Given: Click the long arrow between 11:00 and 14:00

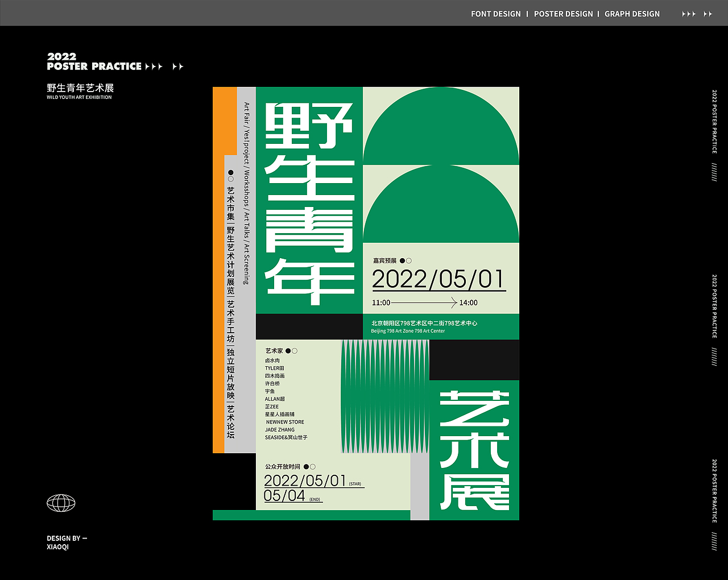Looking at the screenshot, I should coord(424,303).
